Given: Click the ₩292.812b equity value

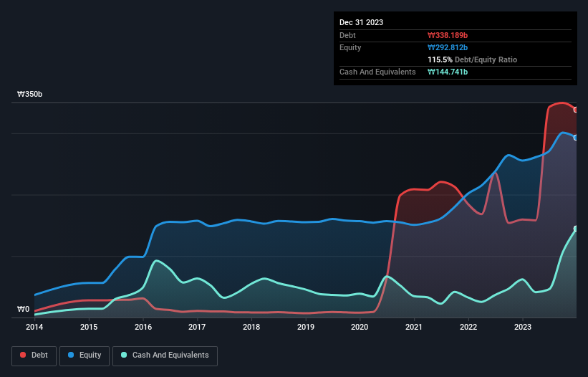Looking at the screenshot, I should pos(448,47).
